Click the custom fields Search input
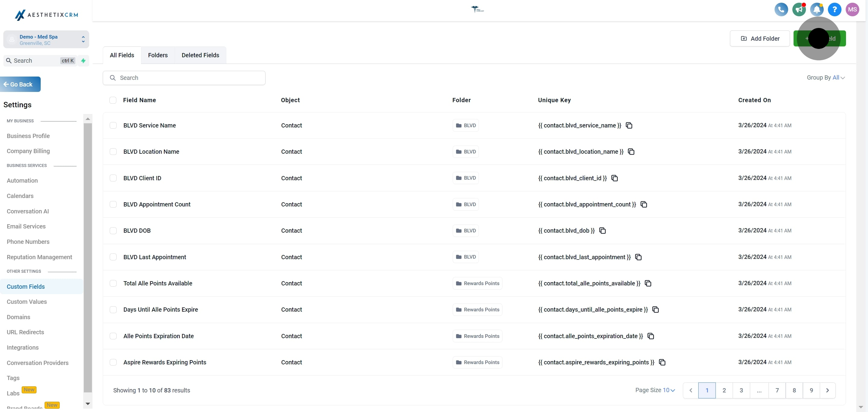Viewport: 868px width, 412px height. (184, 78)
